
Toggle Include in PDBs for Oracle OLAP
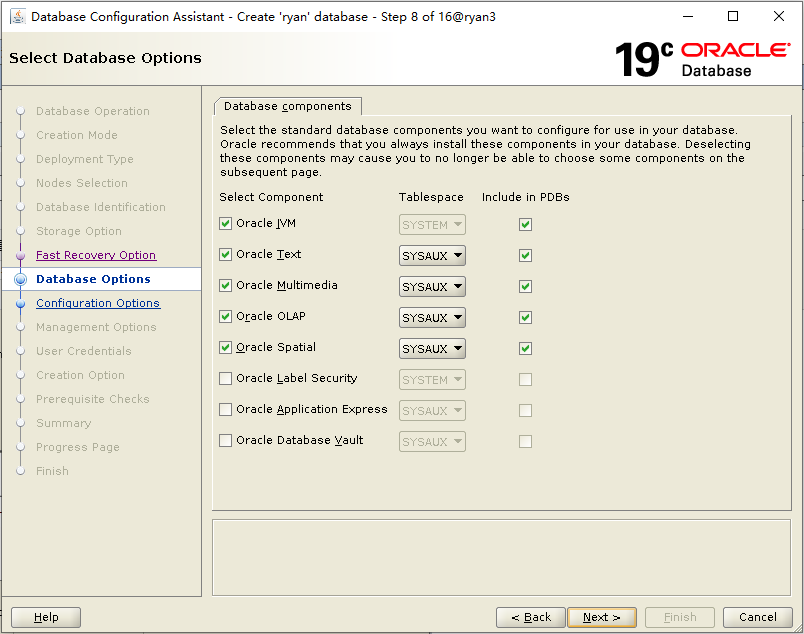[525, 318]
